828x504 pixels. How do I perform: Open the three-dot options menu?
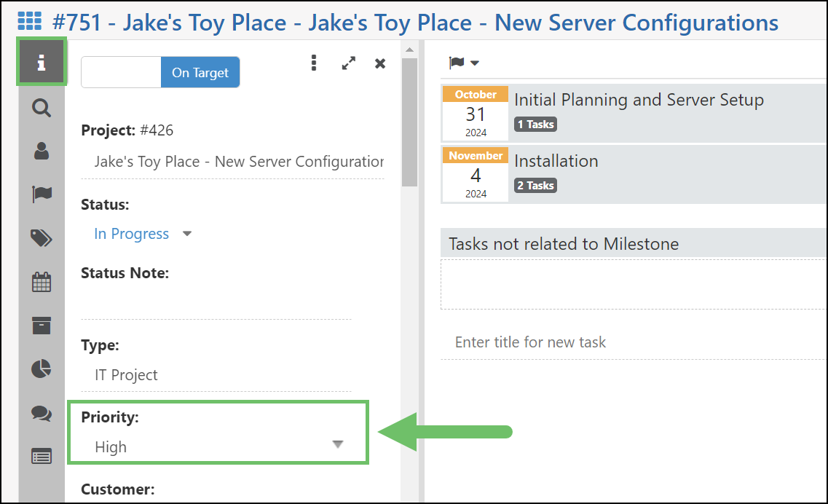(314, 63)
